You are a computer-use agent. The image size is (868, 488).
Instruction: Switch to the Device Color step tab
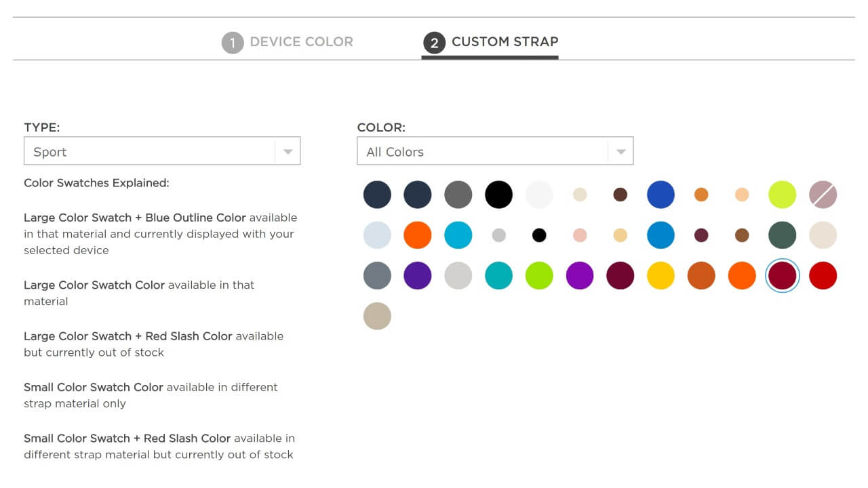click(x=300, y=42)
